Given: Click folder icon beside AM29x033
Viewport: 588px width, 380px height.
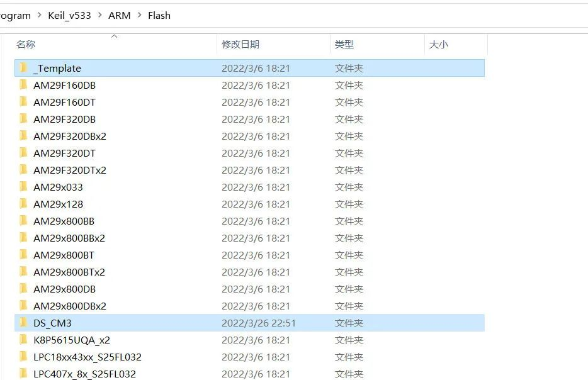Looking at the screenshot, I should (x=24, y=187).
